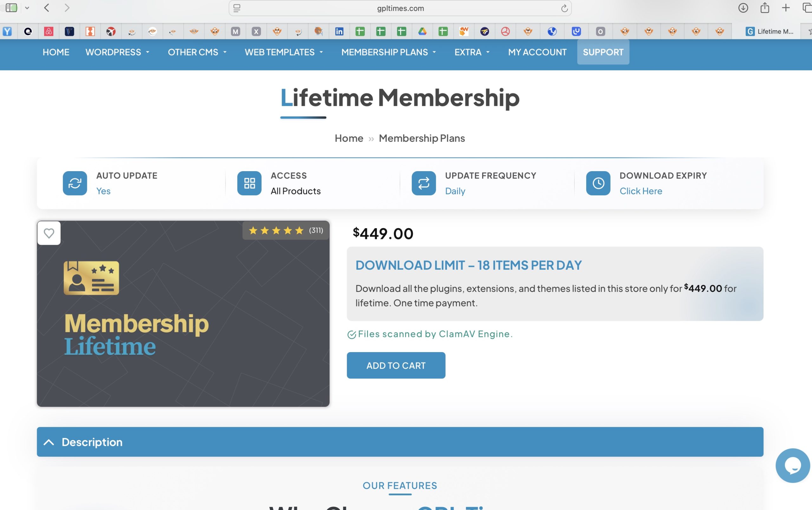812x510 pixels.
Task: Open the sidebar tab group dropdown chevron
Action: tap(27, 8)
